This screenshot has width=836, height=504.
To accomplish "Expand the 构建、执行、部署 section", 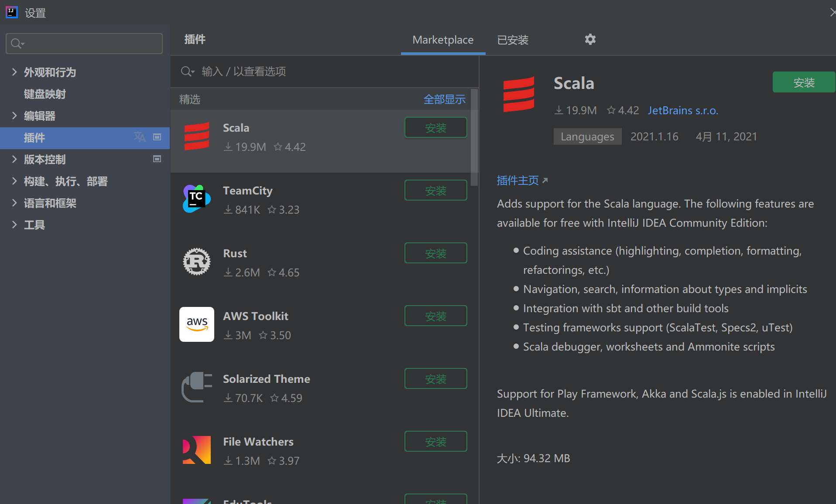I will (14, 181).
